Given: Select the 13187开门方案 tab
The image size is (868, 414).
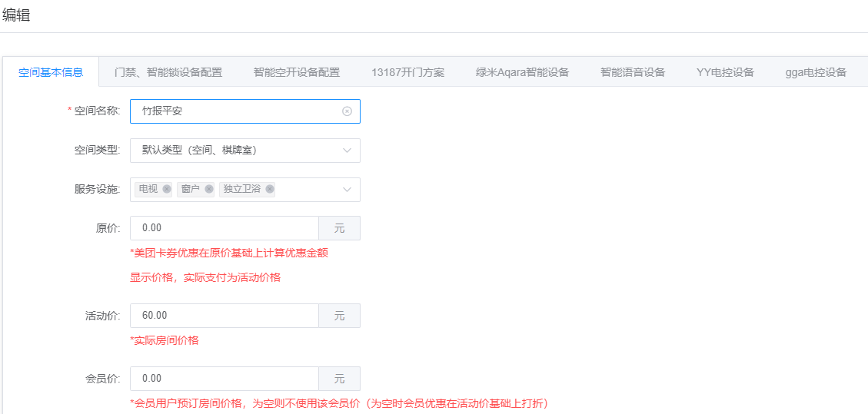Looking at the screenshot, I should click(407, 72).
